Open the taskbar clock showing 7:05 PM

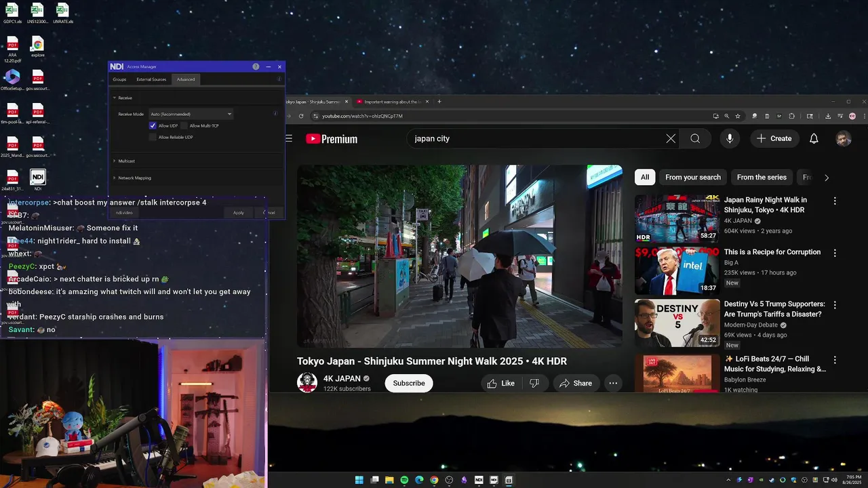[x=851, y=480]
